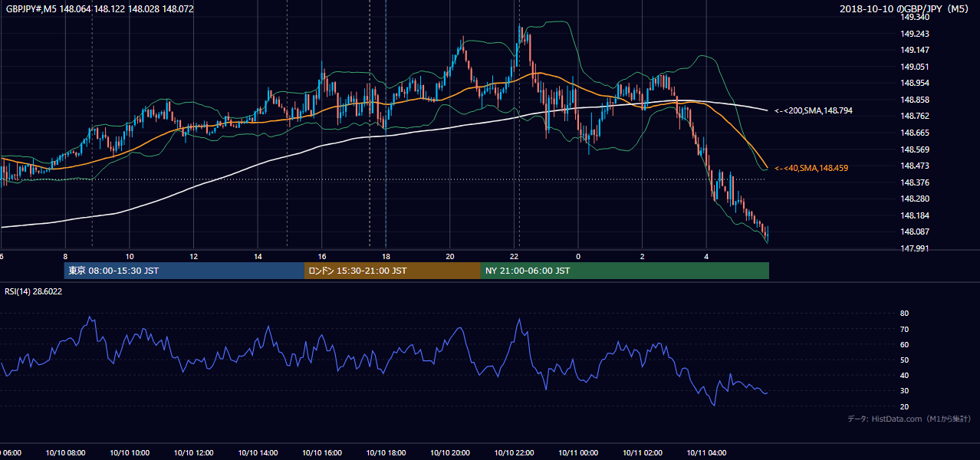Screen dimensions: 980x460
Task: Click price axis value 148.665
Action: 915,133
